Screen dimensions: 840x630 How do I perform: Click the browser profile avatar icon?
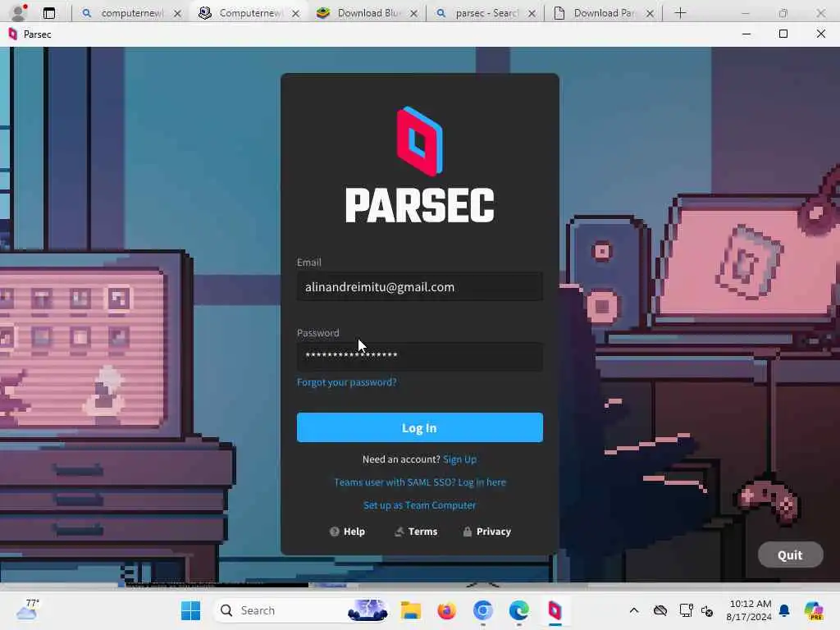click(19, 13)
